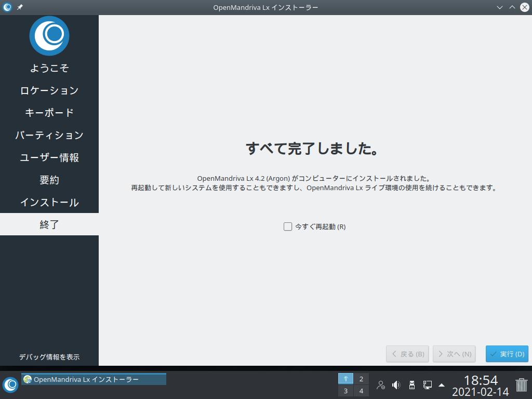The image size is (532, 399).
Task: Switch to virtual desktop 2 in pager
Action: point(362,379)
